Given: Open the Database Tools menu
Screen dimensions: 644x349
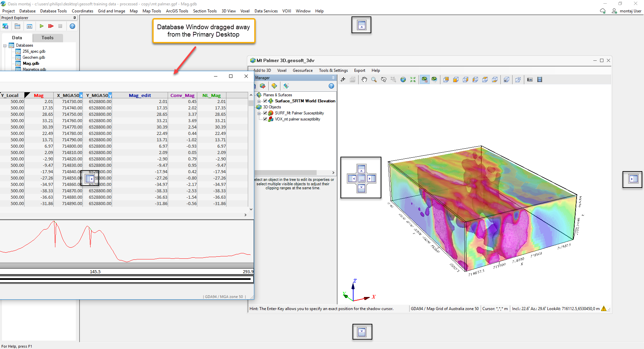Looking at the screenshot, I should pos(53,11).
